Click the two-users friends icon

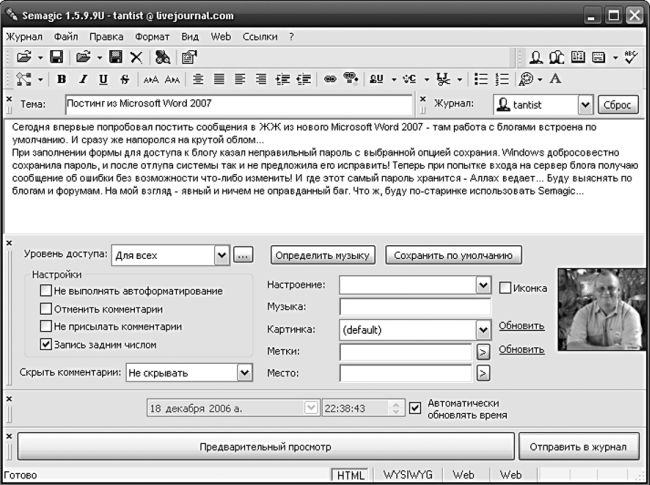point(556,57)
